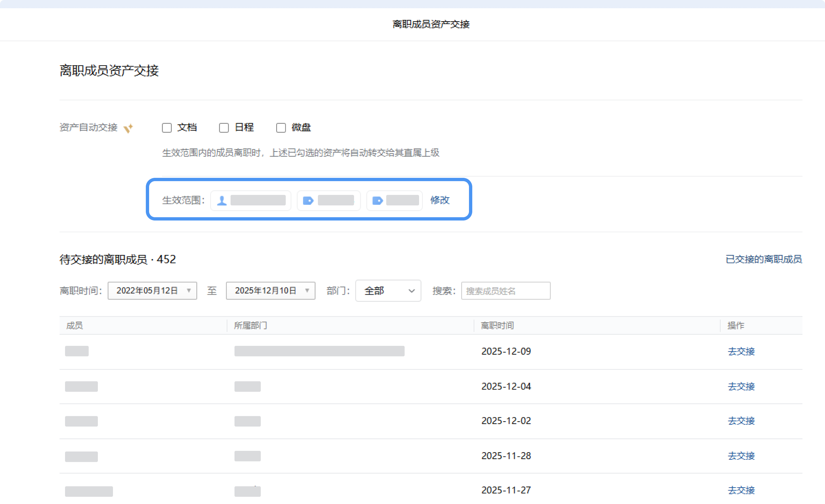825x504 pixels.
Task: Click the first blue tag icon in 生效范围
Action: (x=308, y=201)
